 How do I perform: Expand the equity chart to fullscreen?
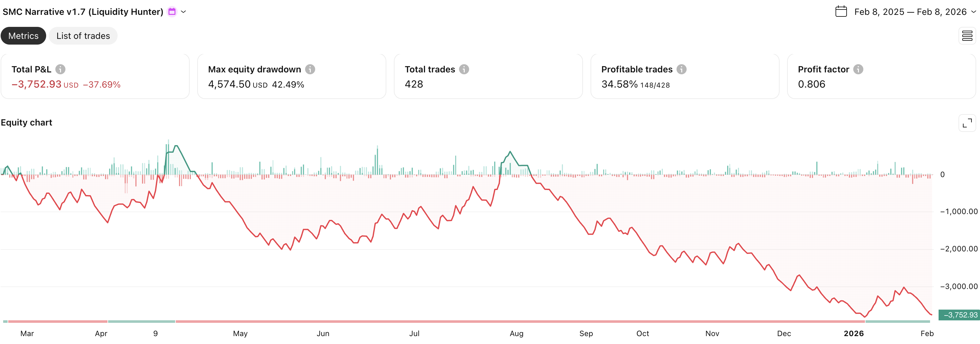click(x=967, y=123)
